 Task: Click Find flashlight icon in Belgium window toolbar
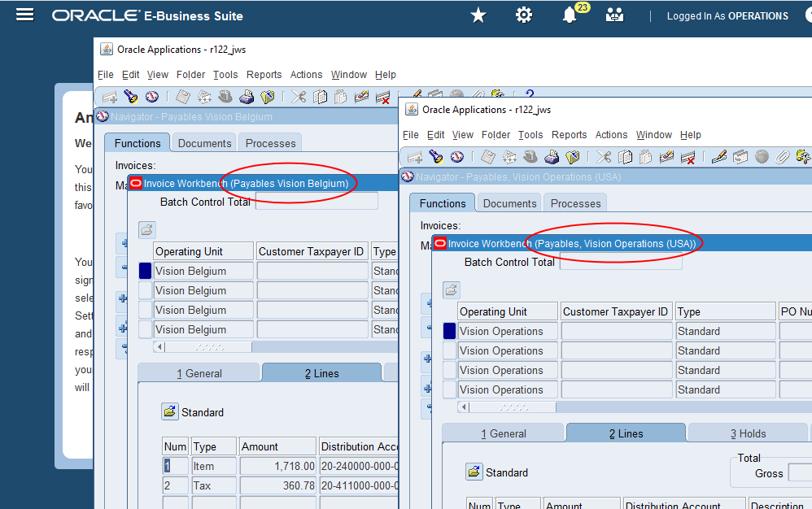pos(130,97)
